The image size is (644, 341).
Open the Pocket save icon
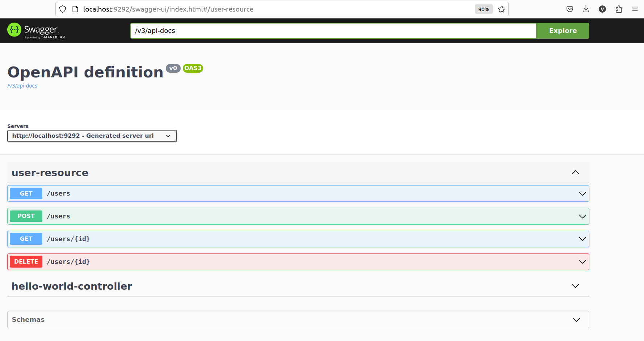tap(569, 9)
